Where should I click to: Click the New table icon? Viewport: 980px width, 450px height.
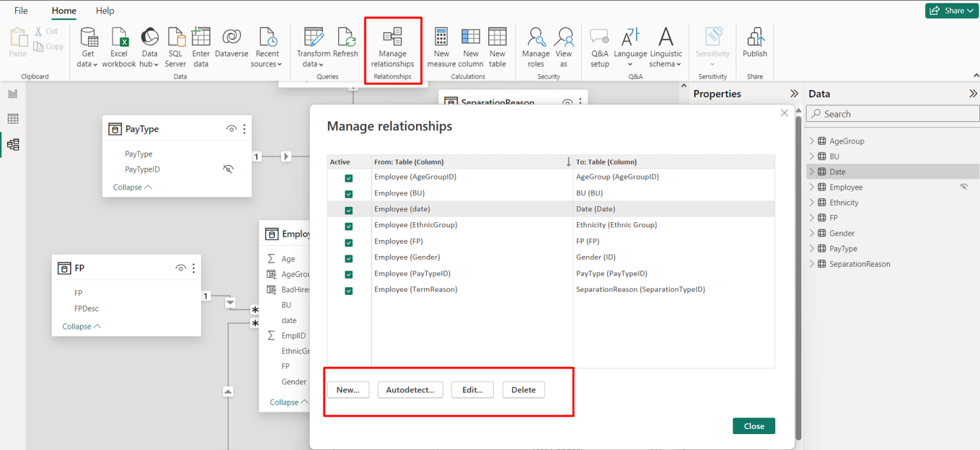(497, 43)
